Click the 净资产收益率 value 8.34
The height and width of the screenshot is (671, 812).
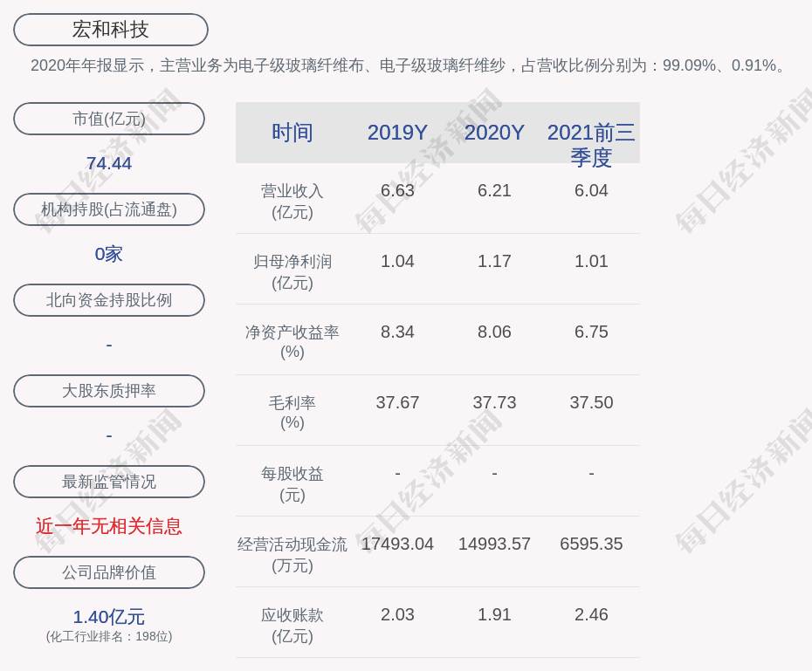pyautogui.click(x=397, y=332)
